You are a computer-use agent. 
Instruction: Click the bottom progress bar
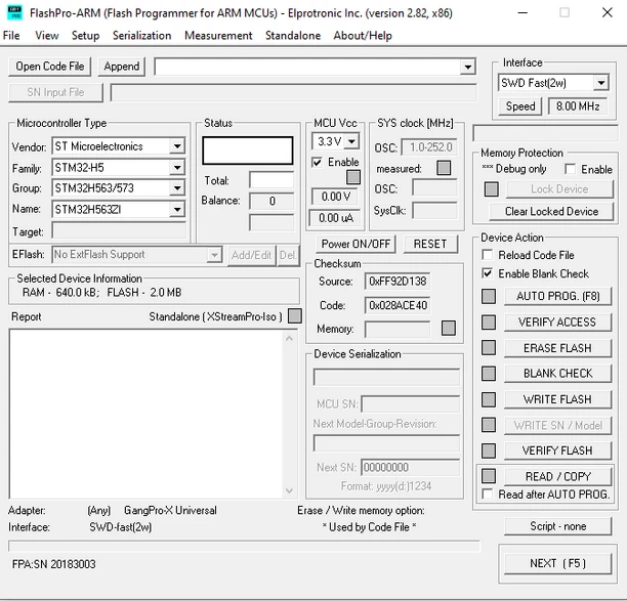244,545
